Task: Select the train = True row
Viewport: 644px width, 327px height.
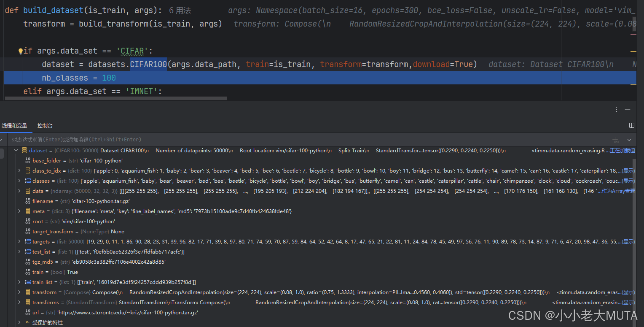Action: pyautogui.click(x=55, y=272)
